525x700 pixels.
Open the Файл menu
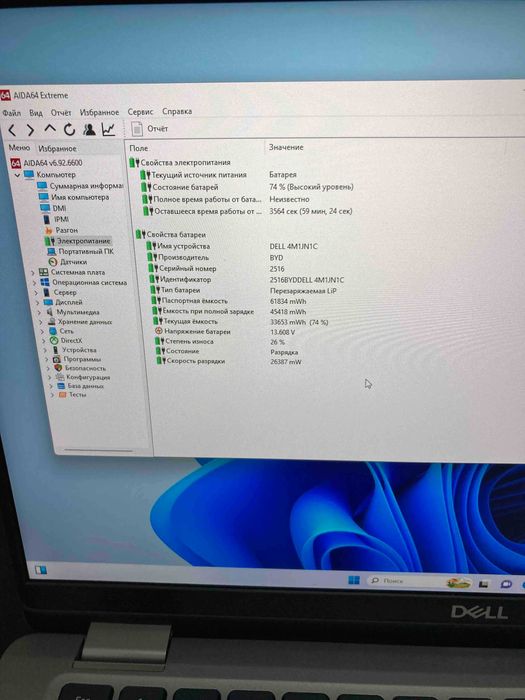(12, 113)
